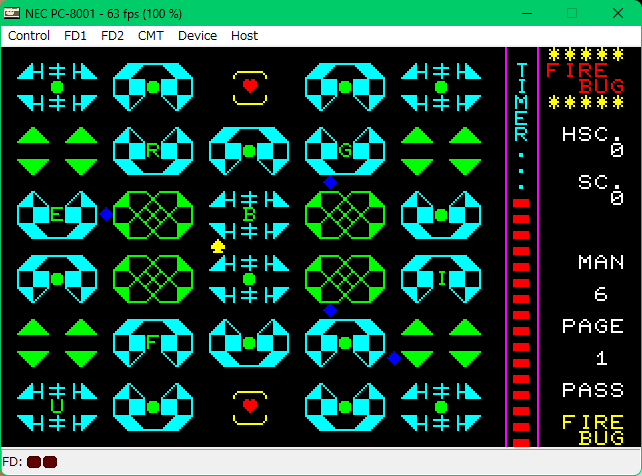The width and height of the screenshot is (642, 476).
Task: Click the page number 1
Action: tap(601, 359)
